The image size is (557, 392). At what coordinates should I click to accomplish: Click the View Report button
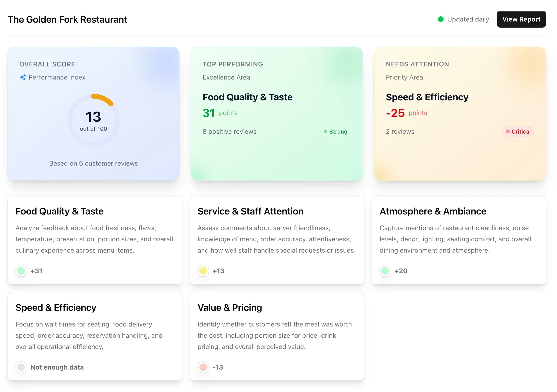pos(521,19)
